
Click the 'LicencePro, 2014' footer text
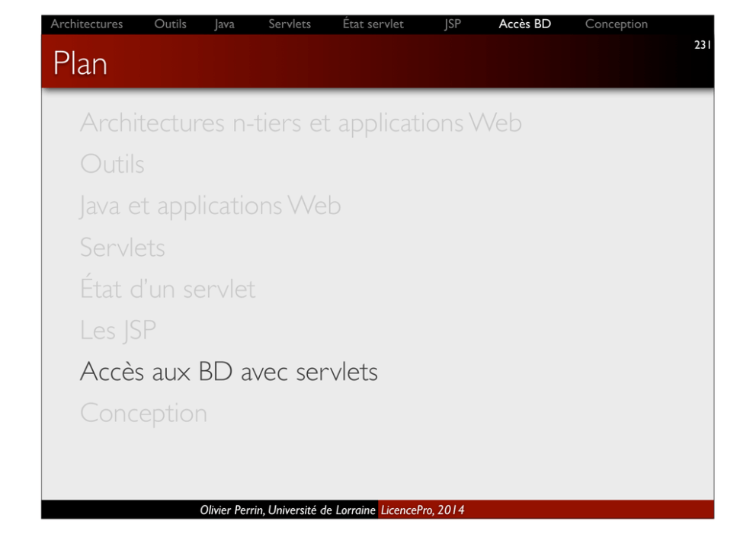pyautogui.click(x=423, y=510)
